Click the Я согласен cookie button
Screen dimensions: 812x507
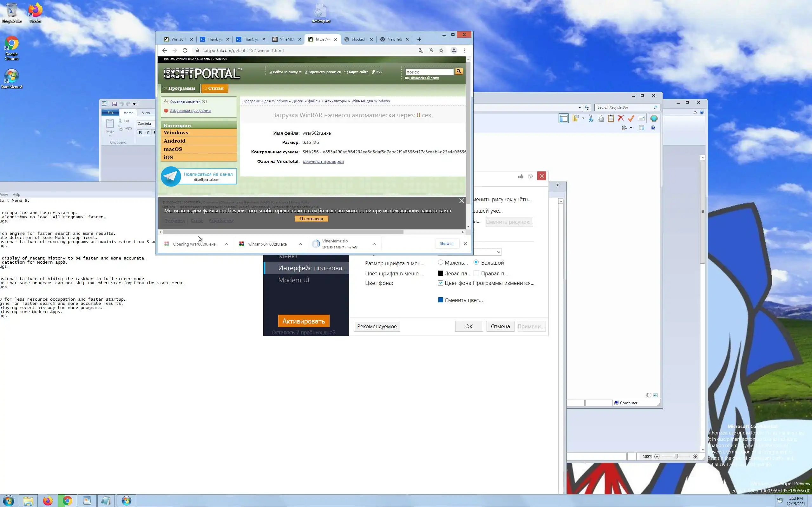(311, 219)
